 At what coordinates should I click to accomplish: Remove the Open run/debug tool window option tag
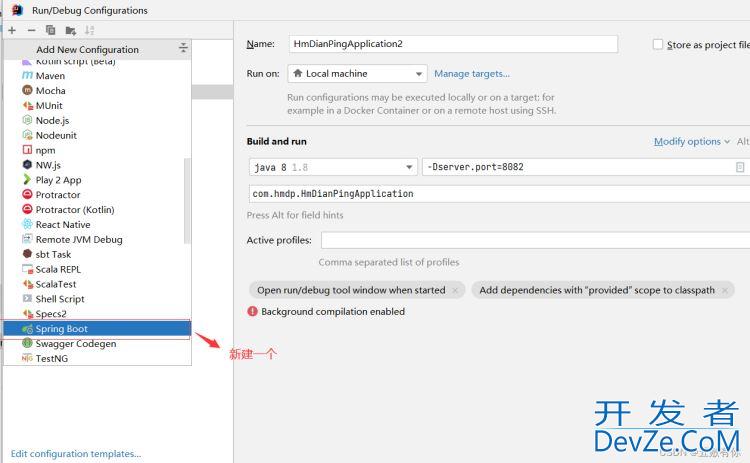tap(455, 290)
